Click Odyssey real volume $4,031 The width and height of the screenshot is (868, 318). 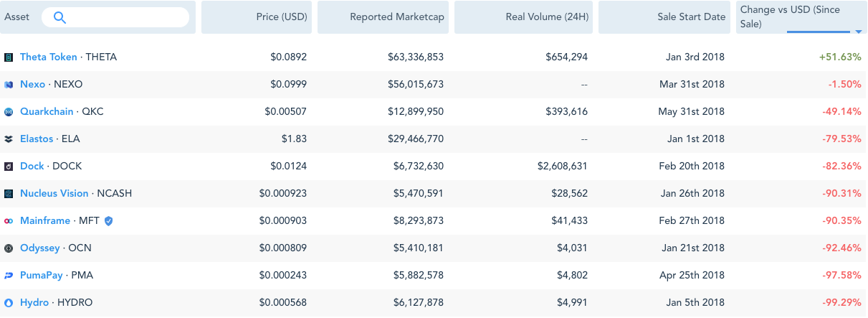click(572, 248)
